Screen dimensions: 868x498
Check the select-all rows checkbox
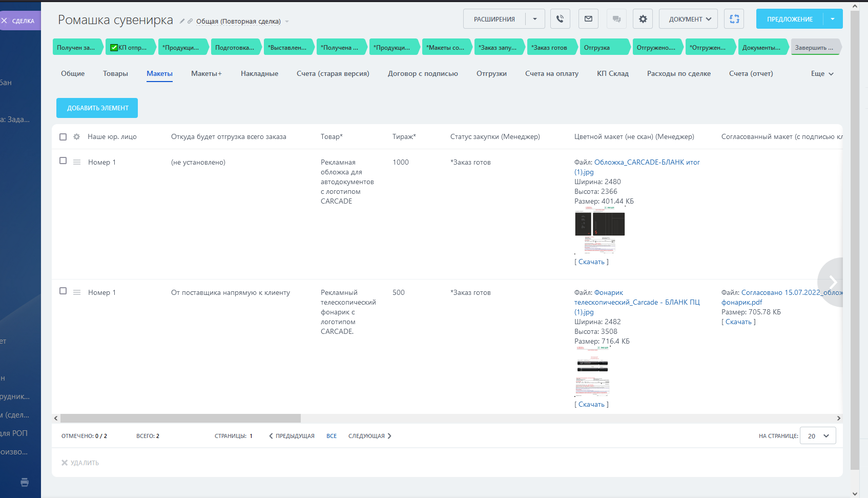(x=63, y=137)
